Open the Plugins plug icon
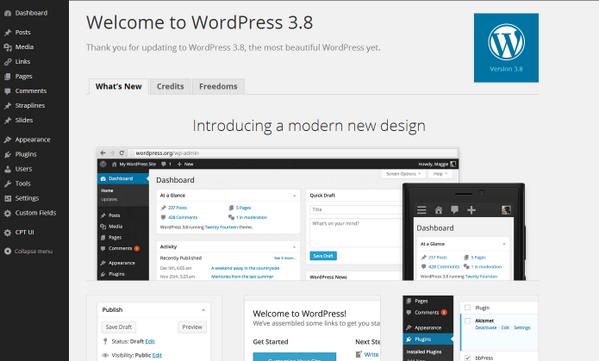Viewport: 599px width, 361px height. click(7, 154)
